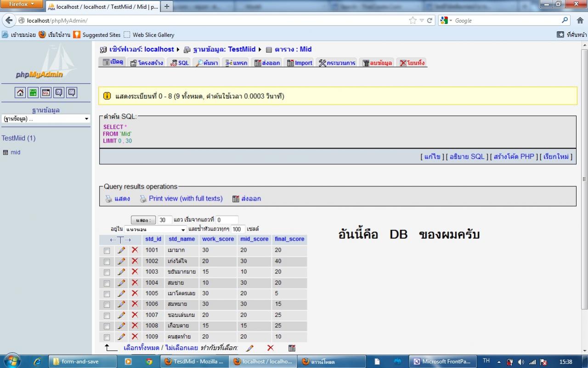Open the Insert (แทรก) tab
Image resolution: width=588 pixels, height=368 pixels.
(x=237, y=63)
